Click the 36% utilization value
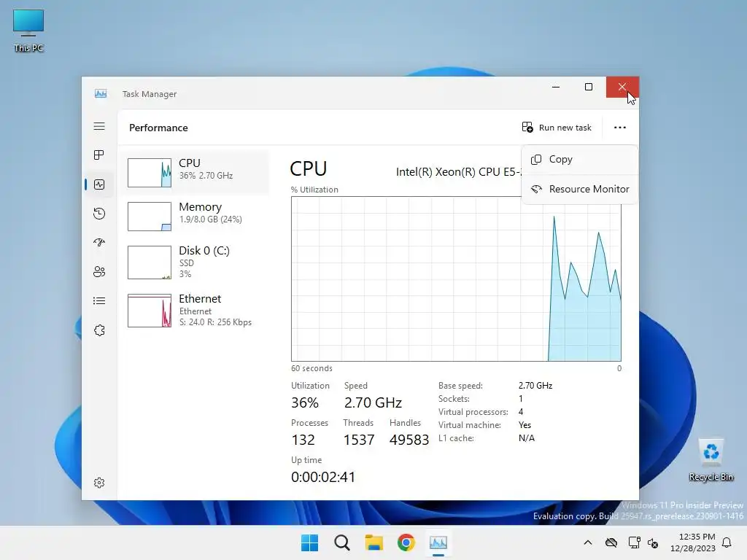 click(305, 402)
